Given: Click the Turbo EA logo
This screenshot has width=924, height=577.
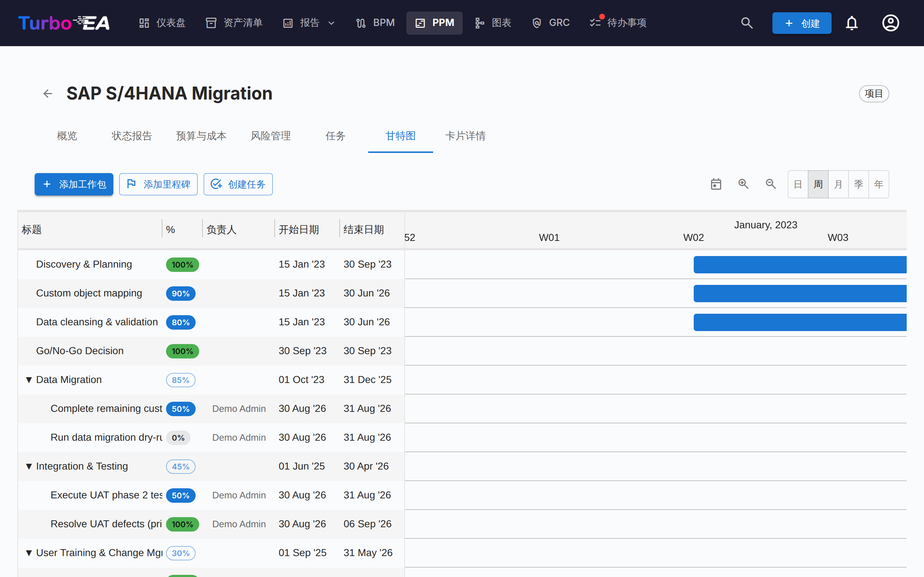Looking at the screenshot, I should click(64, 23).
